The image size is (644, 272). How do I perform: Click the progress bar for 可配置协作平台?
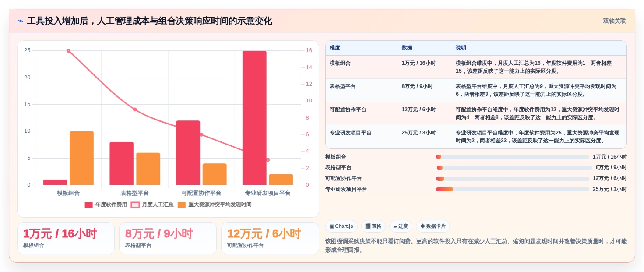coord(513,179)
